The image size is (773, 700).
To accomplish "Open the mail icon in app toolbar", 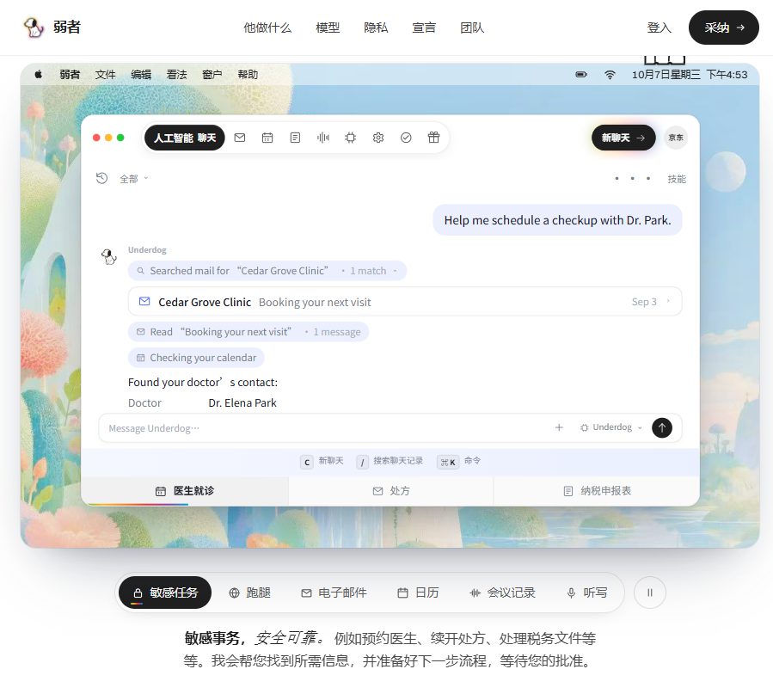I will coord(240,138).
